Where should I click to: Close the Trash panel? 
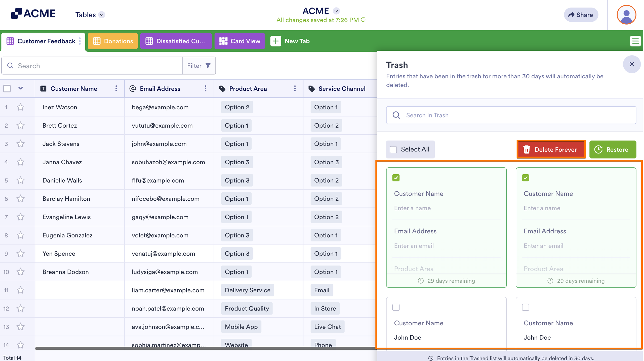point(632,64)
